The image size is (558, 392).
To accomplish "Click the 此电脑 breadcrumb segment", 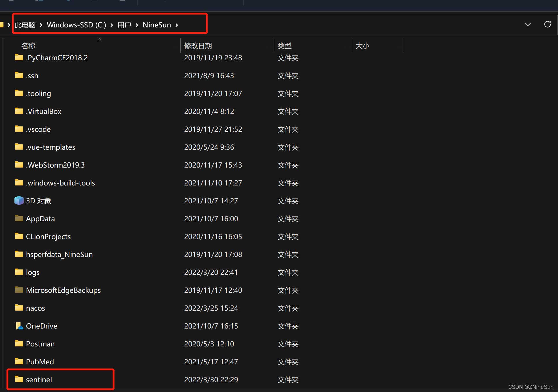I will click(25, 25).
